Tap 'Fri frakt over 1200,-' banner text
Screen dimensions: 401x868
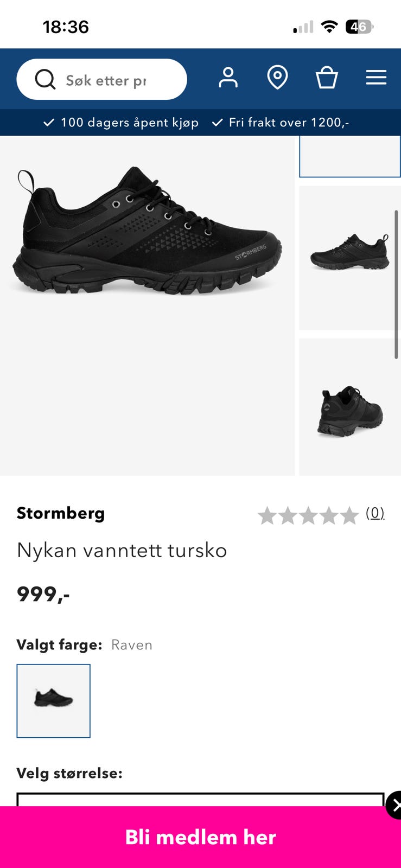tap(289, 123)
